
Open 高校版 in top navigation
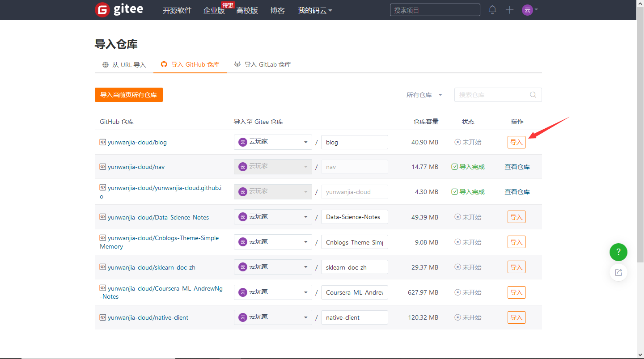click(x=247, y=10)
